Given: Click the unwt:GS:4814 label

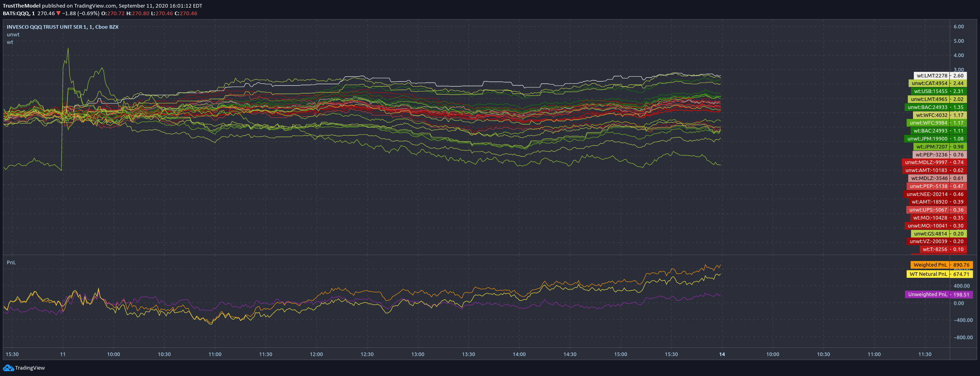Looking at the screenshot, I should pyautogui.click(x=931, y=234).
